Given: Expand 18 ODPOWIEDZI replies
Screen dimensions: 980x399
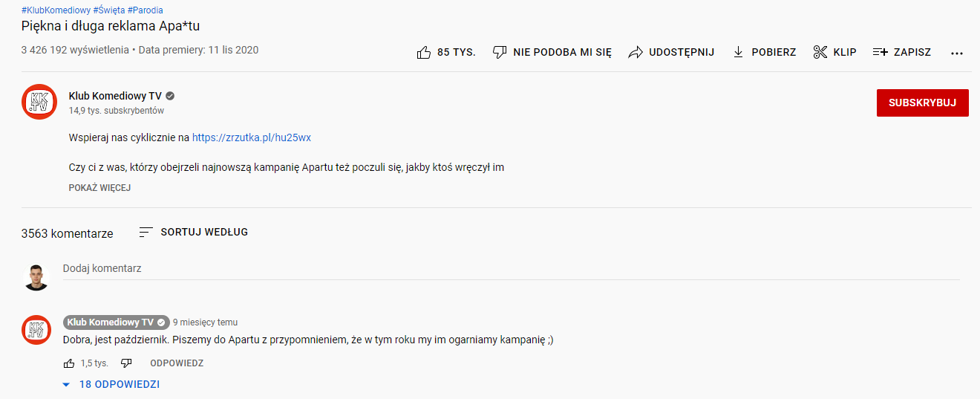Looking at the screenshot, I should 111,384.
